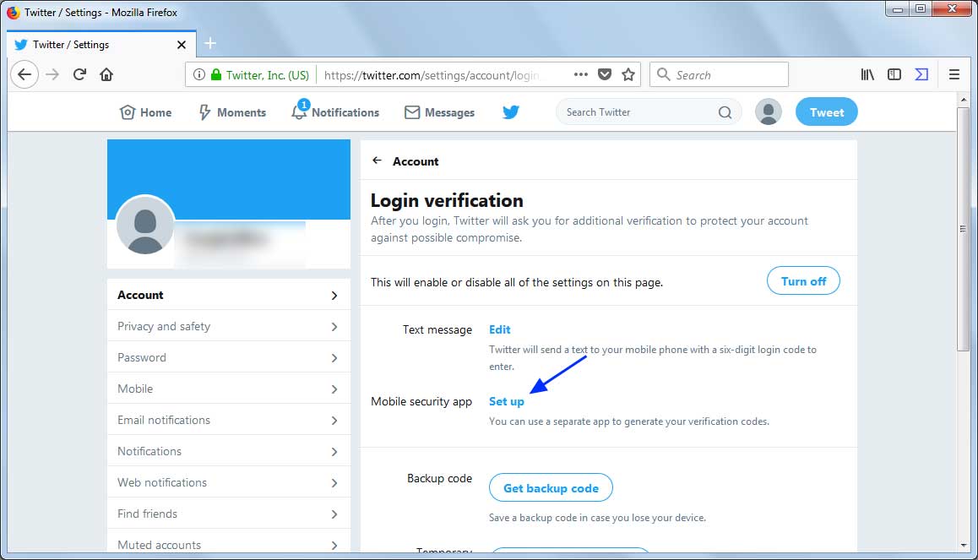The height and width of the screenshot is (560, 978).
Task: Open Password settings row
Action: pos(228,357)
